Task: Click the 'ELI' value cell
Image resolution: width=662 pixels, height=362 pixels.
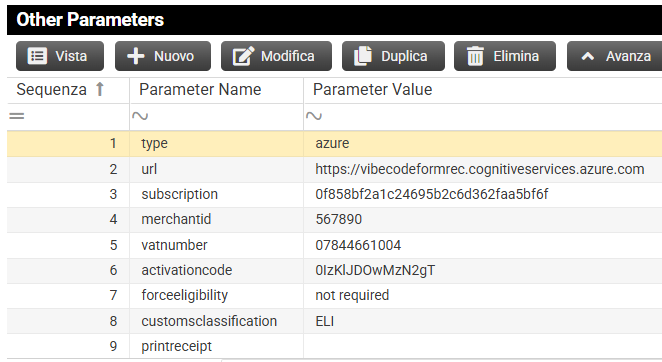Action: click(483, 321)
